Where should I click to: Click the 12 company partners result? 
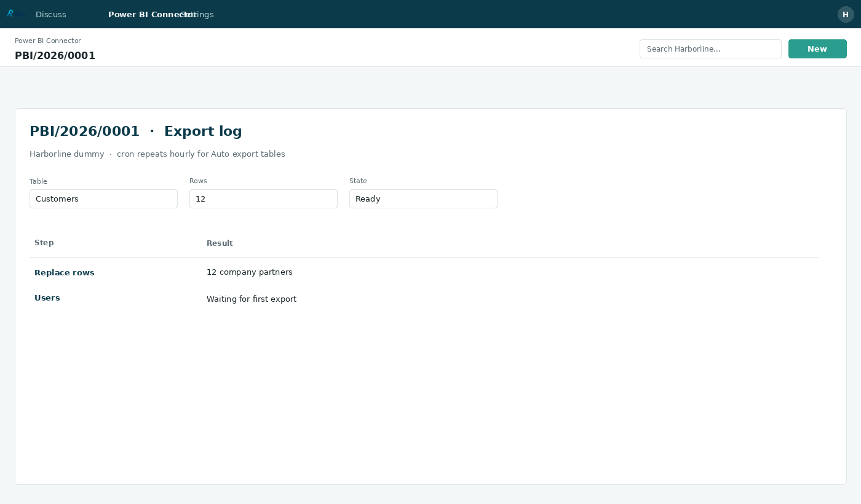(x=250, y=272)
